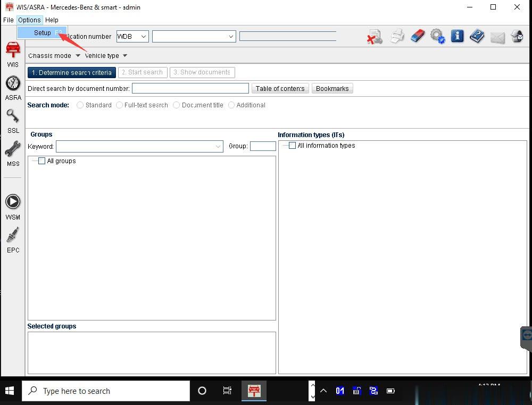Click the Cortana circle icon
The image size is (532, 405).
click(x=202, y=391)
